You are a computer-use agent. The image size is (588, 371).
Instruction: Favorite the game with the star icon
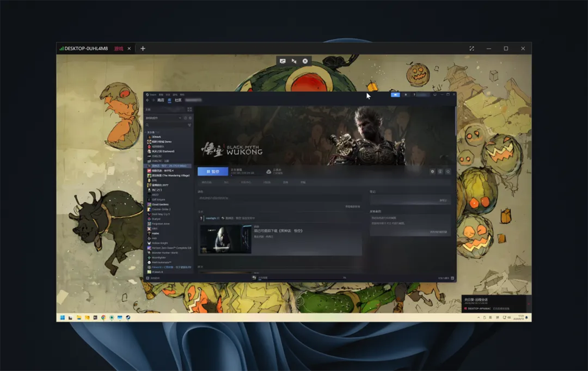point(448,172)
